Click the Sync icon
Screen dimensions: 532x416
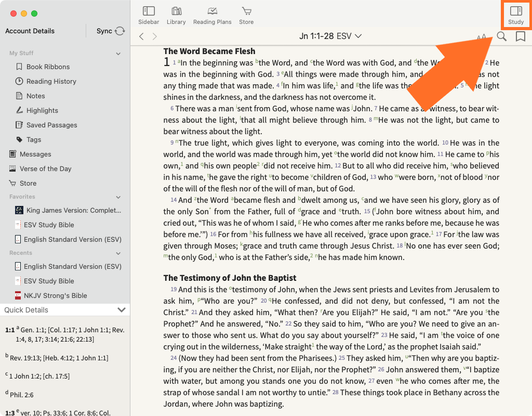coord(120,31)
